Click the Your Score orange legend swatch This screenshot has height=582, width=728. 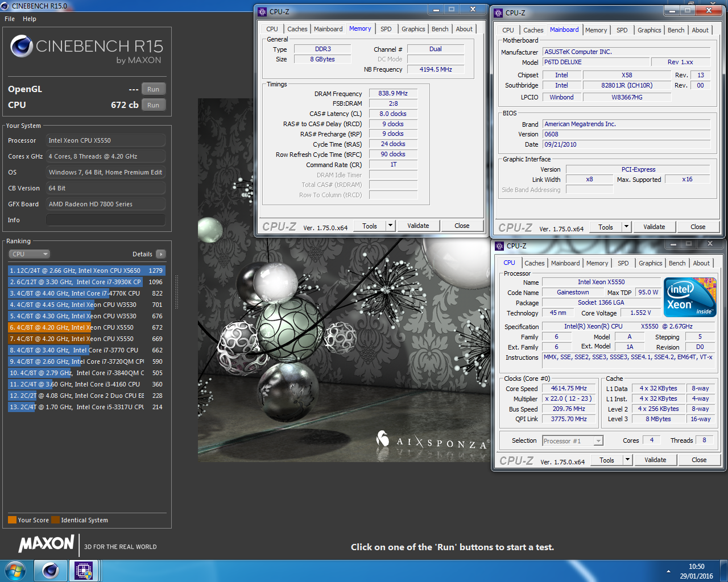point(12,520)
